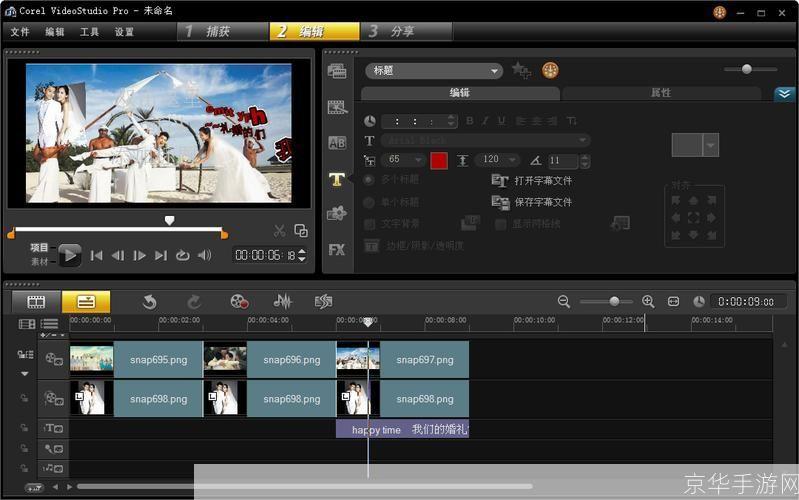
Task: Zoom in the timeline with magnifier plus
Action: coord(647,301)
